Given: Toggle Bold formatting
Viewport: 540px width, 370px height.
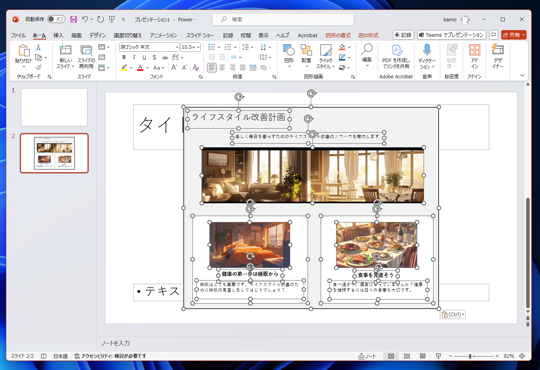Looking at the screenshot, I should tap(124, 57).
